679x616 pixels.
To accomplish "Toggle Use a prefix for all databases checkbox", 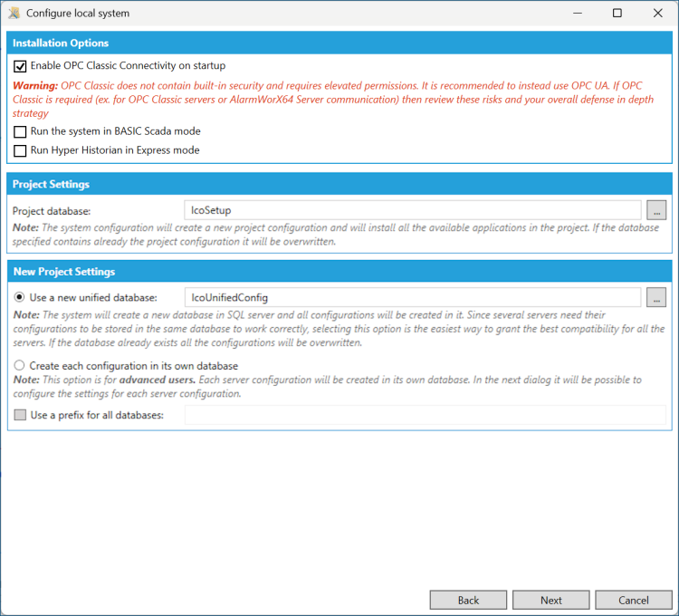I will (x=20, y=415).
